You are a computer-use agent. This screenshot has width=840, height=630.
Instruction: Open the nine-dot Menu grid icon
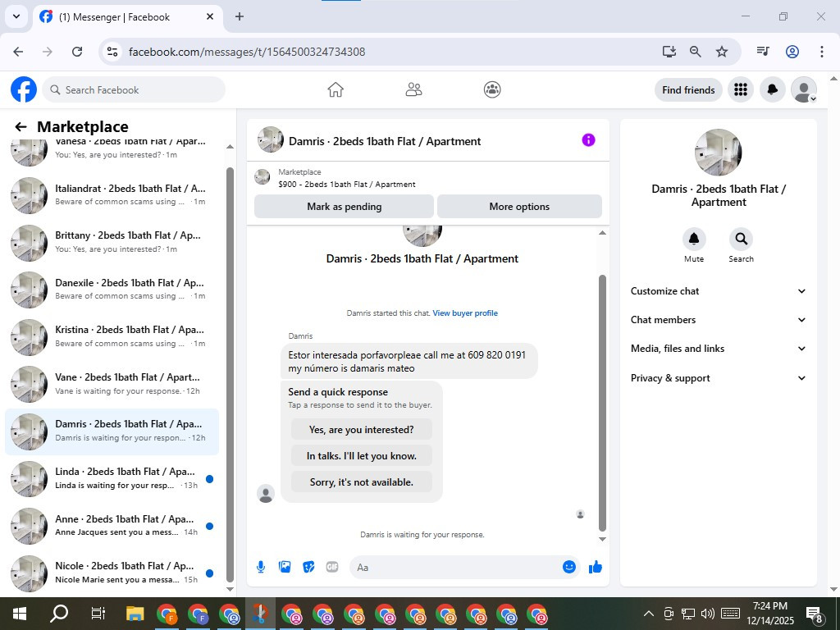tap(741, 89)
